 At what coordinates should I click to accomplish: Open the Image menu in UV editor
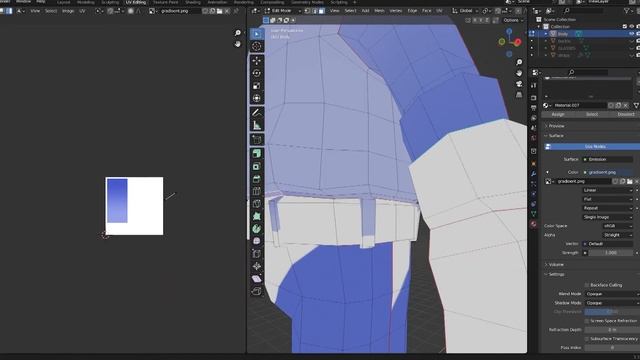pyautogui.click(x=68, y=11)
